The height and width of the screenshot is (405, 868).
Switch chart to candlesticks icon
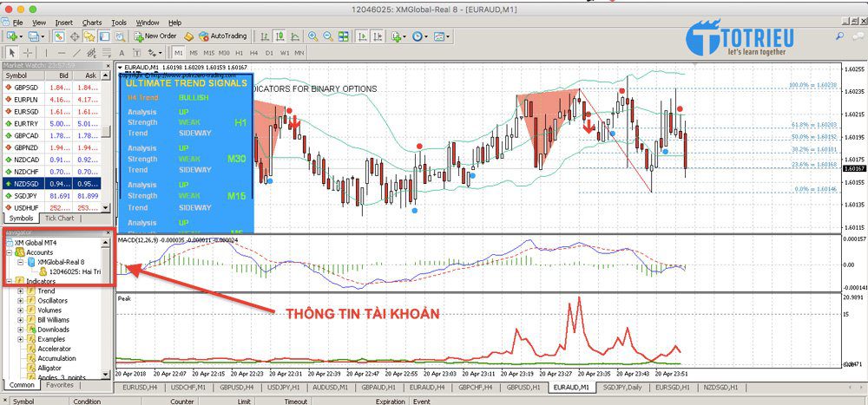click(x=280, y=36)
